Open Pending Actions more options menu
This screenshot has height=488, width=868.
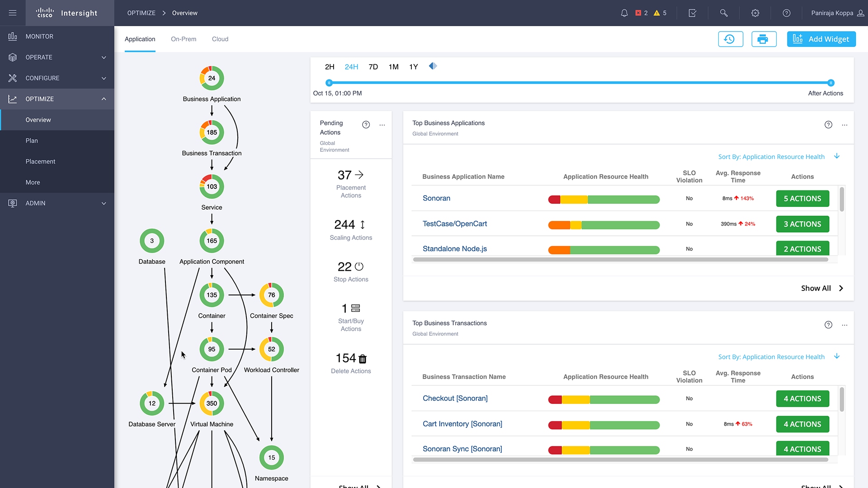tap(382, 125)
